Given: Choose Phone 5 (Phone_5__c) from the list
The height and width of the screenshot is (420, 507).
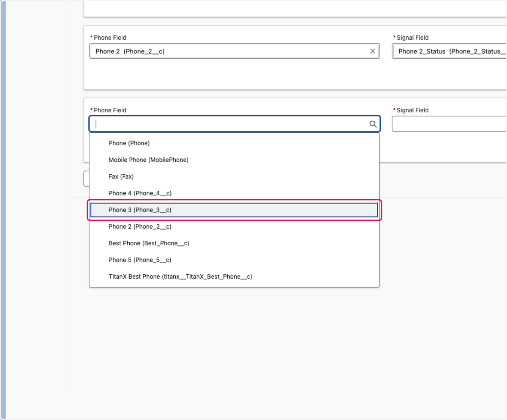Looking at the screenshot, I should [x=234, y=260].
